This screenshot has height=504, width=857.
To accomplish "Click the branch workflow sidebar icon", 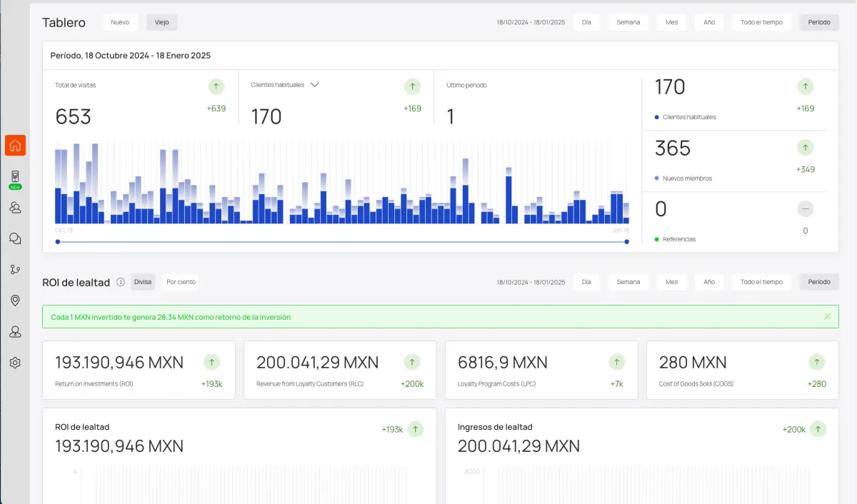I will click(x=15, y=269).
